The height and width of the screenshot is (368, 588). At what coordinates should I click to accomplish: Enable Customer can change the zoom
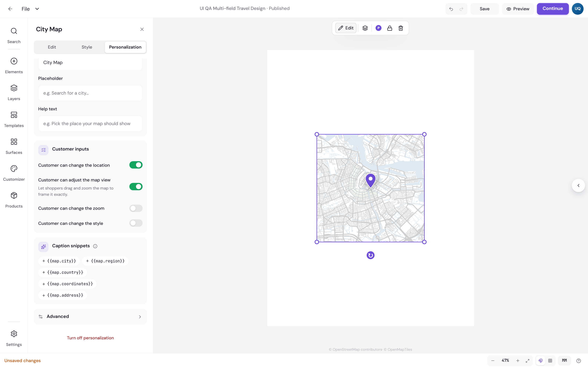click(136, 208)
